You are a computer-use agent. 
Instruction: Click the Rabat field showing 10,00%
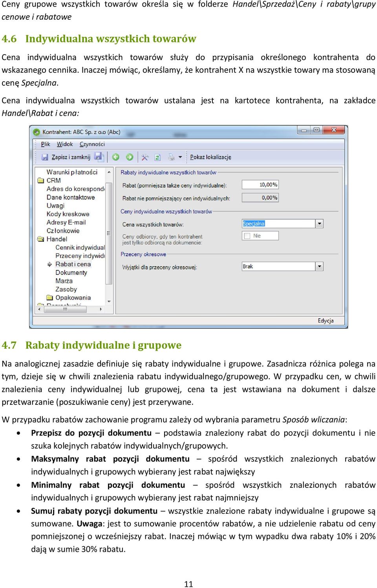(260, 185)
